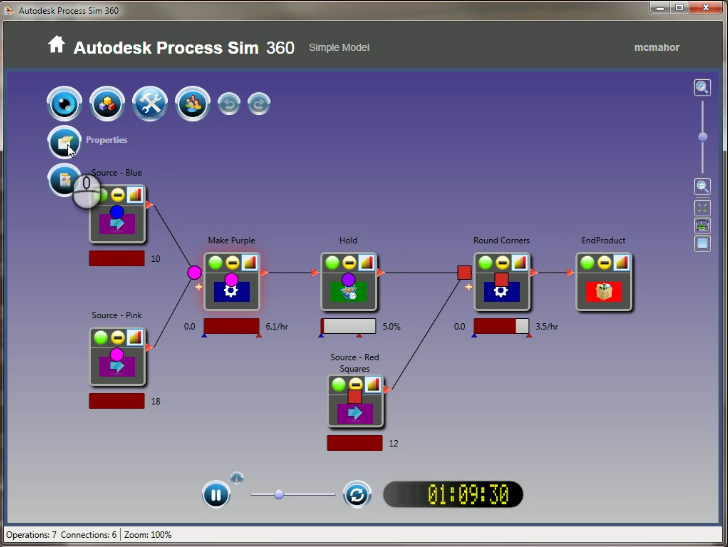Zoom out with the lower magnifier icon

tap(702, 187)
